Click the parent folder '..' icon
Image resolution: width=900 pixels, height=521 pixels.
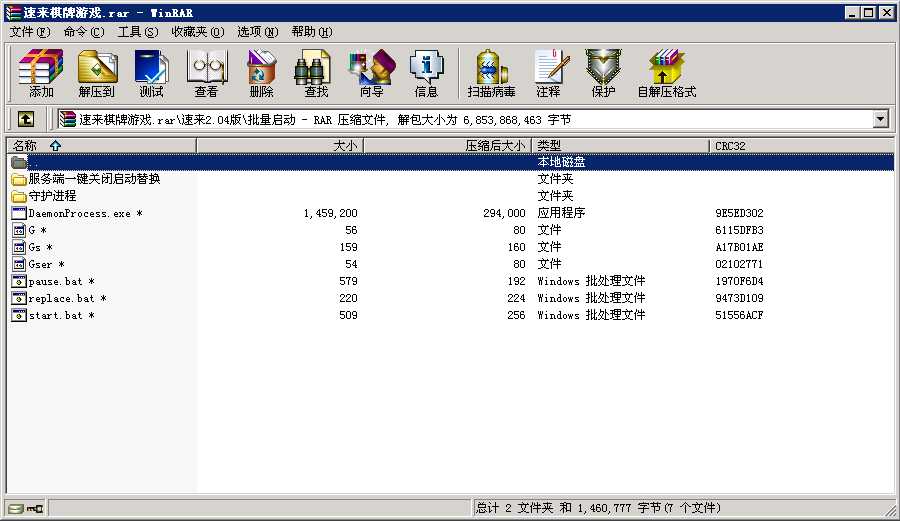(19, 162)
